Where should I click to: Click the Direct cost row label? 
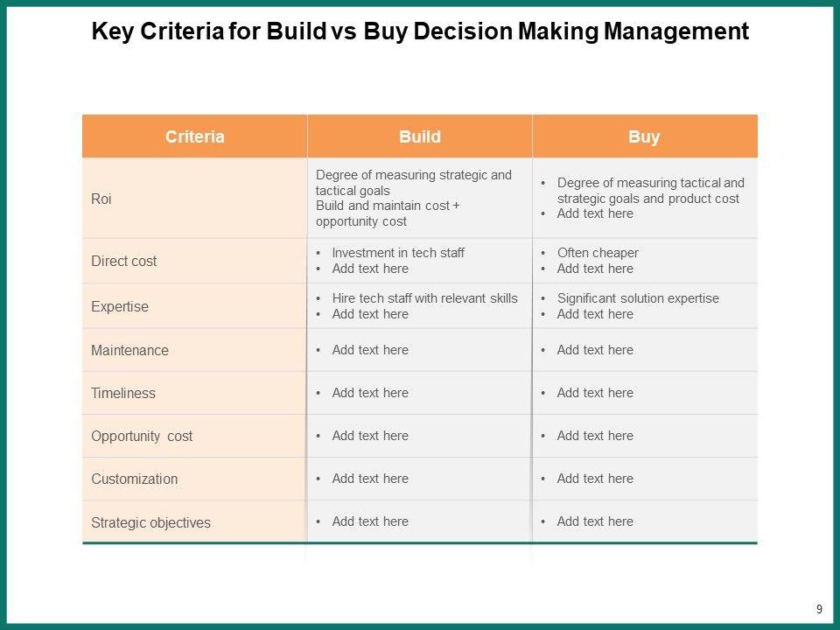click(x=124, y=261)
